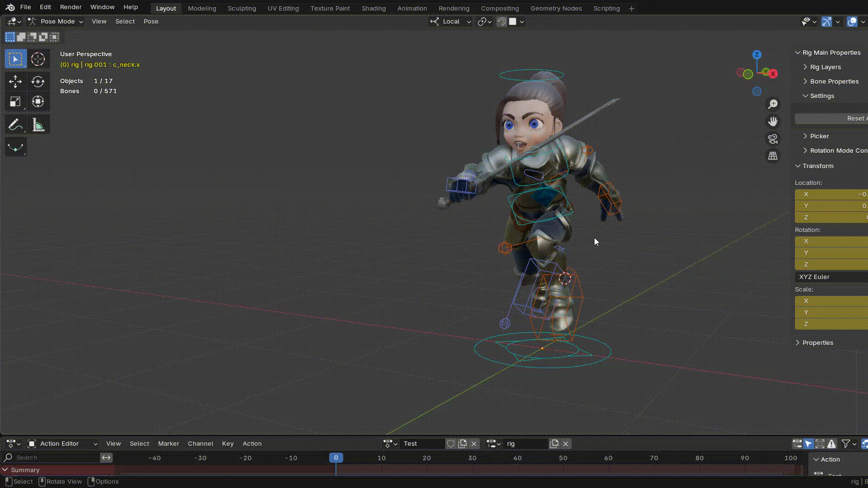The width and height of the screenshot is (868, 488).
Task: Duplicate the Test action with the copy icon
Action: click(x=462, y=444)
